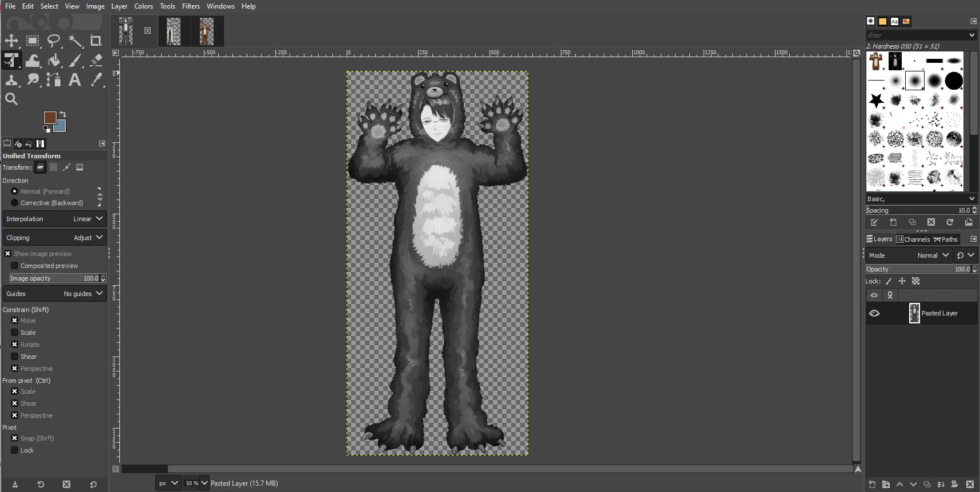Select the Text tool
980x492 pixels.
[x=75, y=80]
